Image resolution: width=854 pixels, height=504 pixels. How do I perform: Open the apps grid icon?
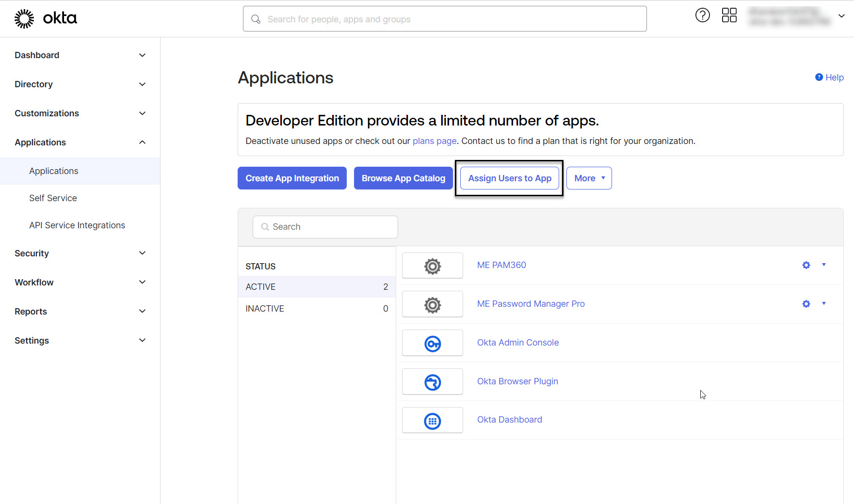[729, 16]
